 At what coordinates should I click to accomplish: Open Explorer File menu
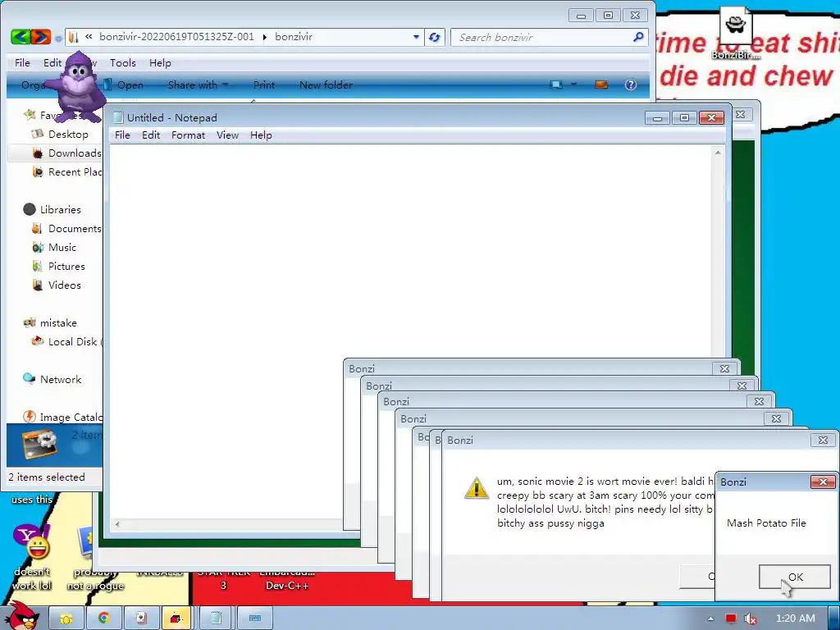click(x=22, y=62)
